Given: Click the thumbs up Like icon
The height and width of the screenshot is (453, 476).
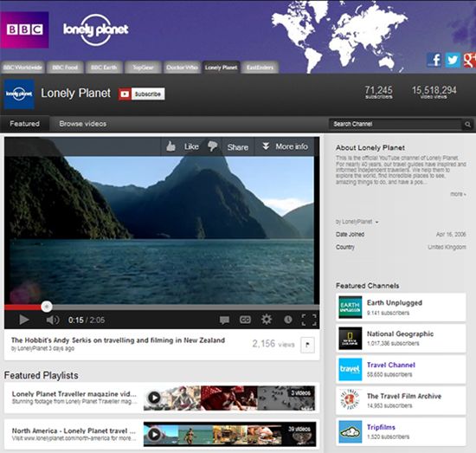Looking at the screenshot, I should click(x=170, y=146).
